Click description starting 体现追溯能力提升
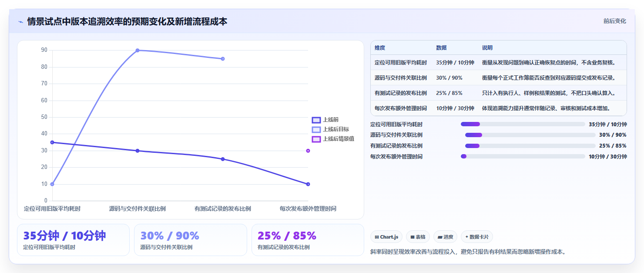 pos(552,108)
